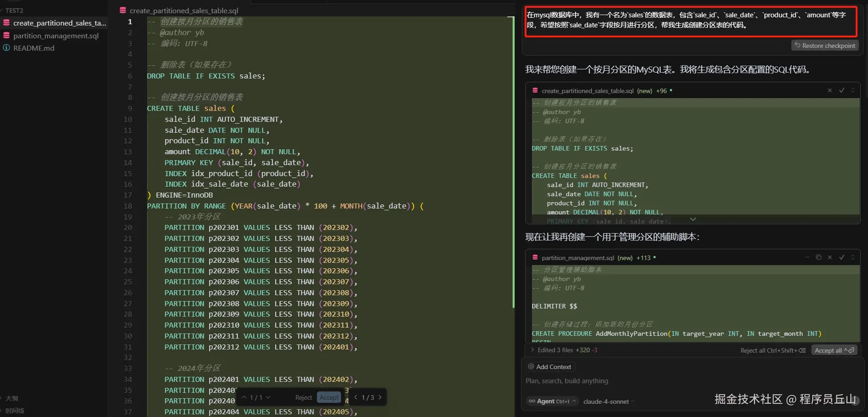The width and height of the screenshot is (868, 417).
Task: Click the ENGINE=InnoDB code line
Action: [180, 195]
